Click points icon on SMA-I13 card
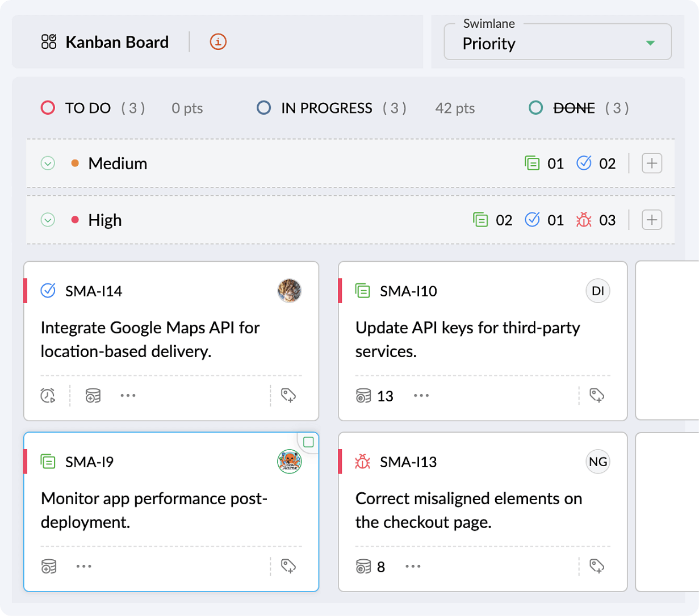 point(363,567)
